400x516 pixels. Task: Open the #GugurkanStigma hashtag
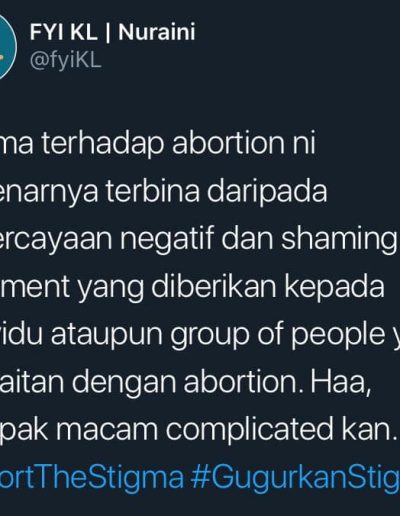click(x=295, y=477)
